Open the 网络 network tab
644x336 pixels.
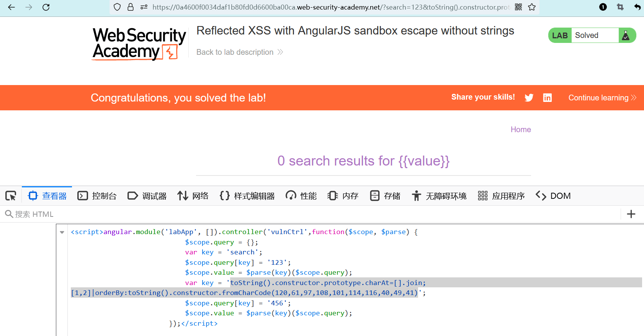click(x=193, y=196)
